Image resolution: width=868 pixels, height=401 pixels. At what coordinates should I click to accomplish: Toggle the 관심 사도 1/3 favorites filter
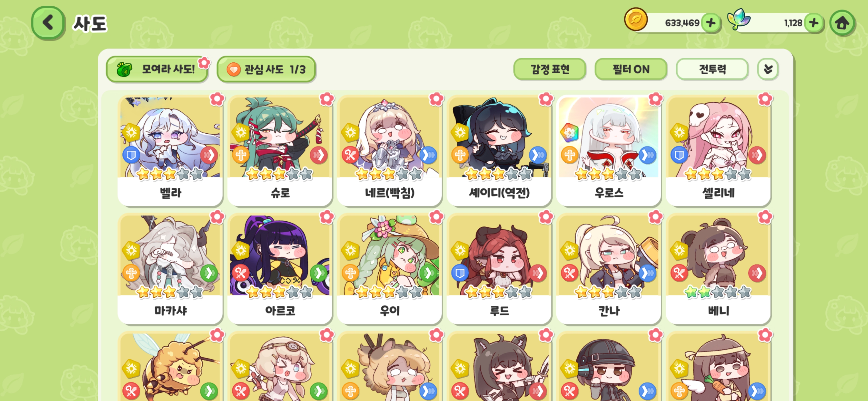pos(266,69)
